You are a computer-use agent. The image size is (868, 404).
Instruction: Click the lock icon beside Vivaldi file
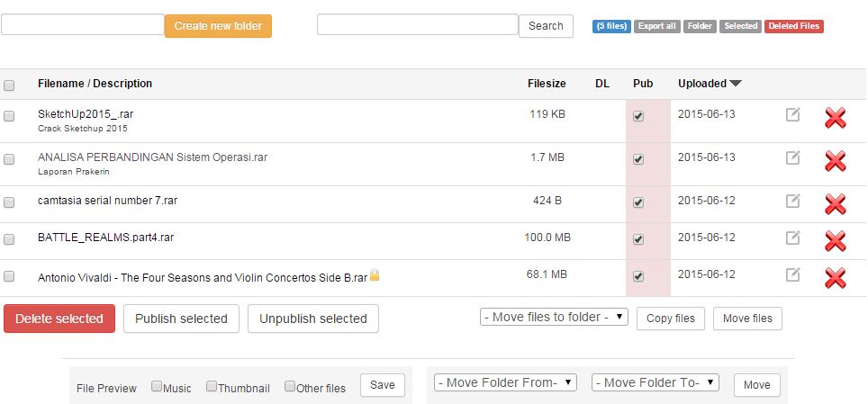pos(375,275)
